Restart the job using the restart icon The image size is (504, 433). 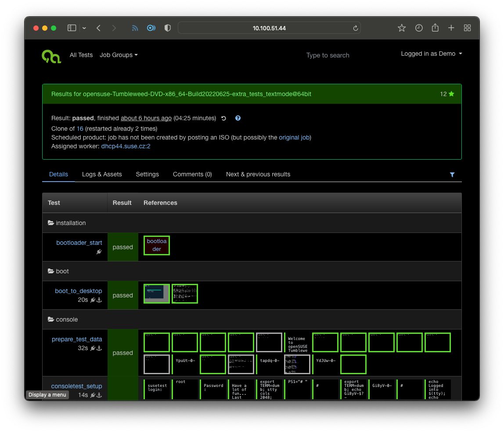(224, 118)
